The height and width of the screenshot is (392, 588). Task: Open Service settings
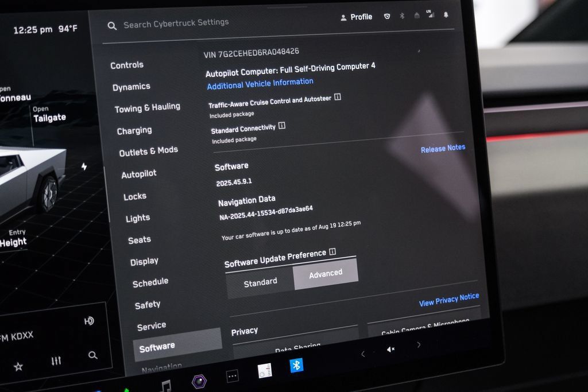pyautogui.click(x=152, y=326)
